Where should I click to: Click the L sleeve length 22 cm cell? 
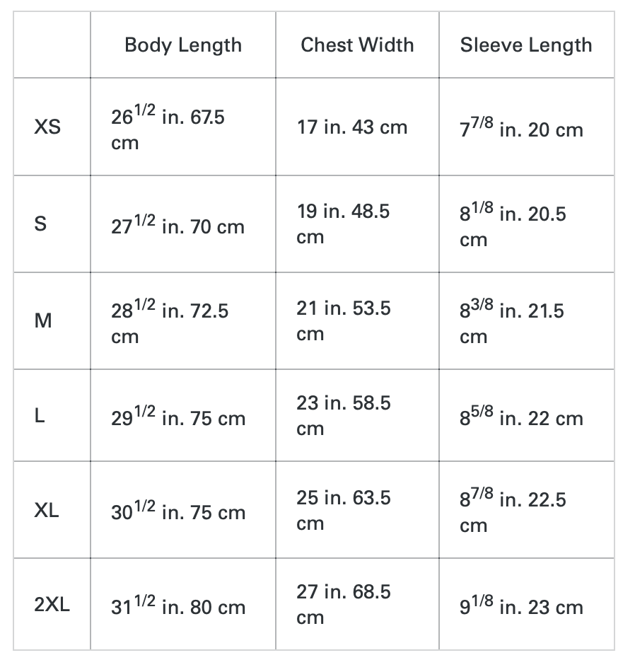click(522, 417)
